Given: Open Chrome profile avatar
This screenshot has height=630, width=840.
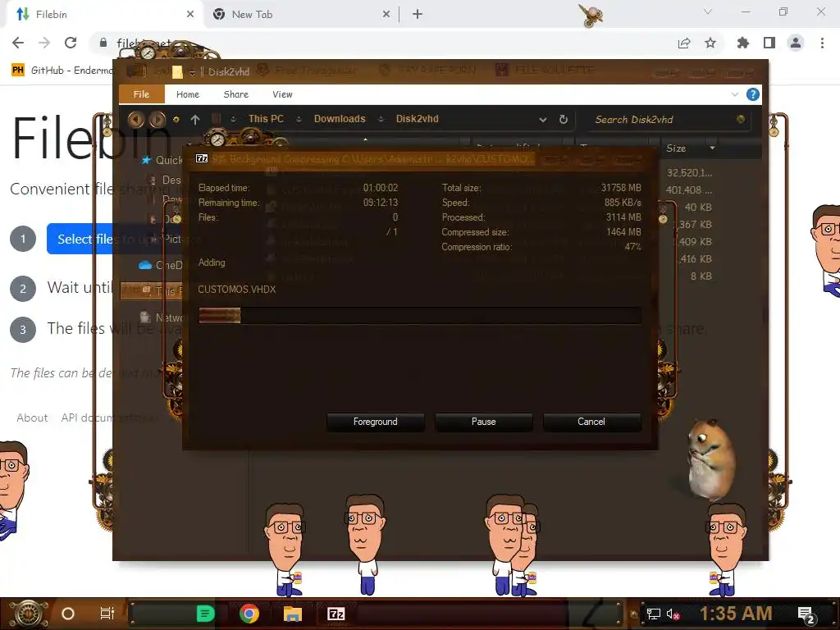Looking at the screenshot, I should 796,43.
